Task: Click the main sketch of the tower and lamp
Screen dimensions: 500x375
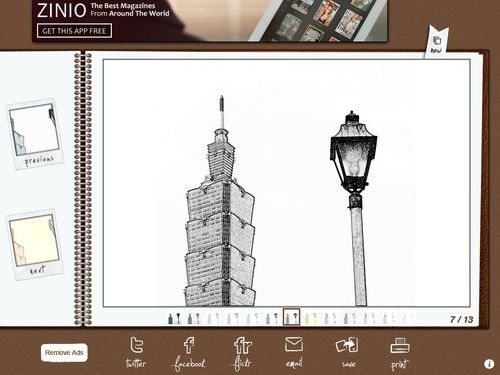Action: pos(287,183)
